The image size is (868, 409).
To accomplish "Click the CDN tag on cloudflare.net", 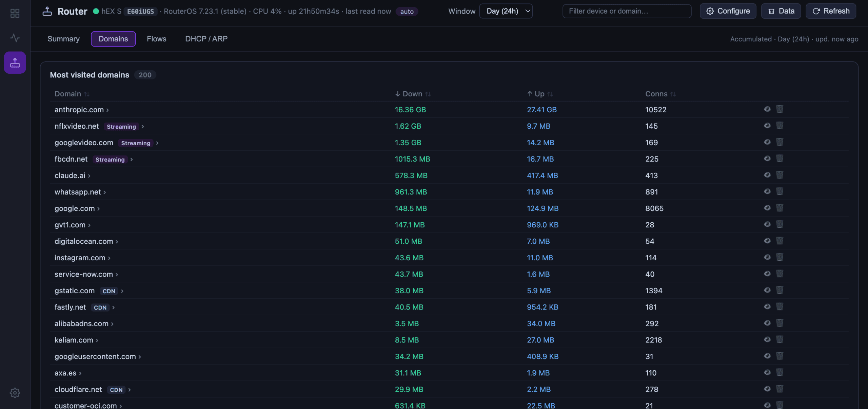I will tap(116, 390).
